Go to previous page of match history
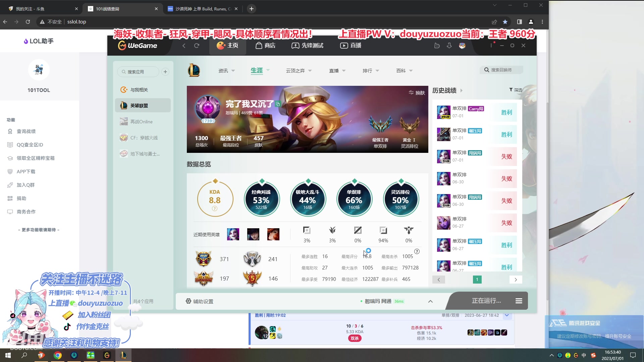The height and width of the screenshot is (362, 644). click(x=439, y=280)
